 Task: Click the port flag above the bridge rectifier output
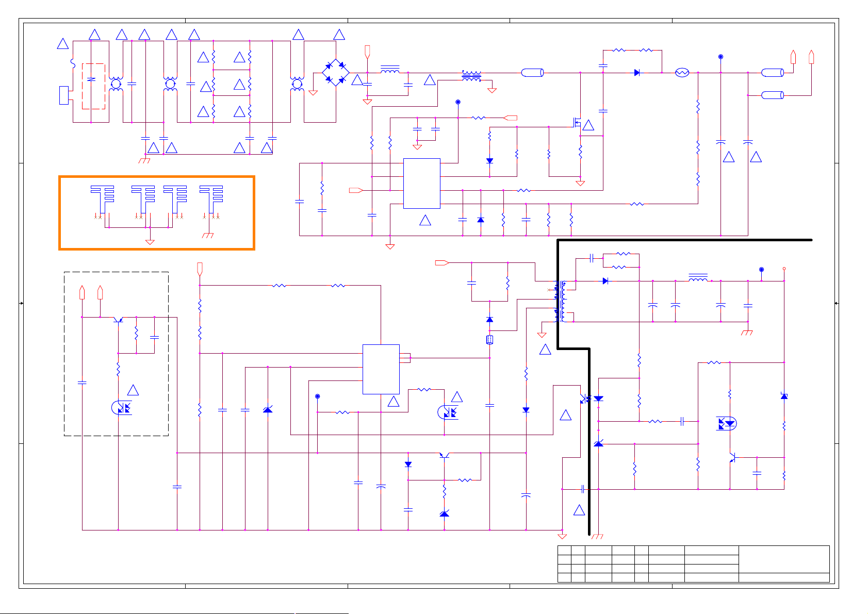tap(367, 52)
